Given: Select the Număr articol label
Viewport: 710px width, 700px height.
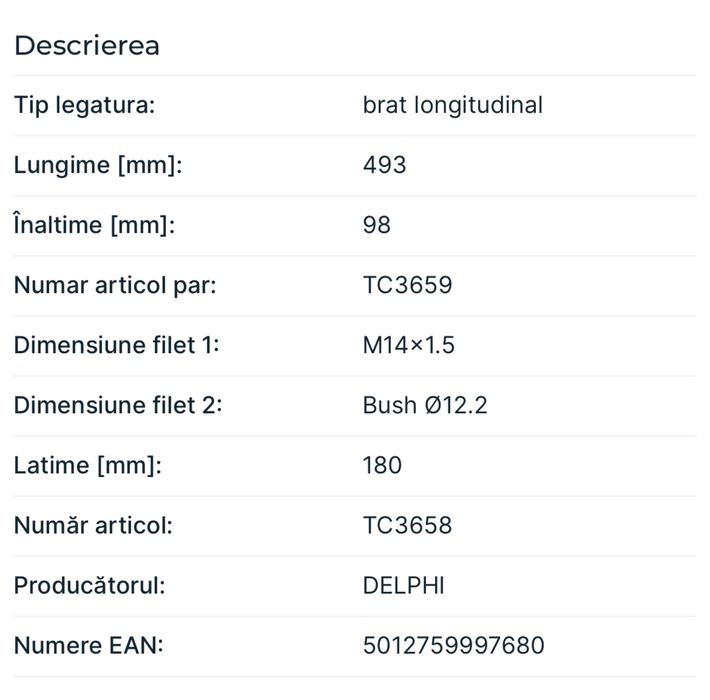Looking at the screenshot, I should pyautogui.click(x=93, y=526).
